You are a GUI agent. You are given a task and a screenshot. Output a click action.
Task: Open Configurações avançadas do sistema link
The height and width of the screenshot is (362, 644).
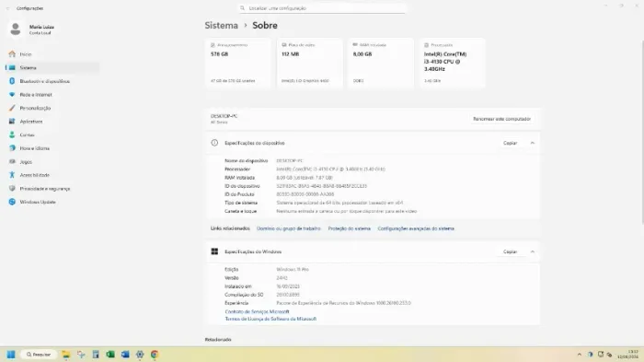[416, 228]
